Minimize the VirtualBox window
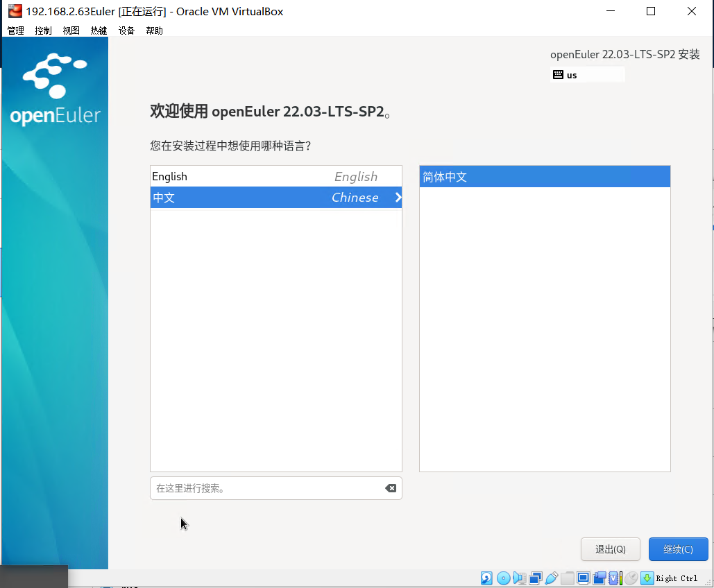The width and height of the screenshot is (714, 588). [x=611, y=11]
